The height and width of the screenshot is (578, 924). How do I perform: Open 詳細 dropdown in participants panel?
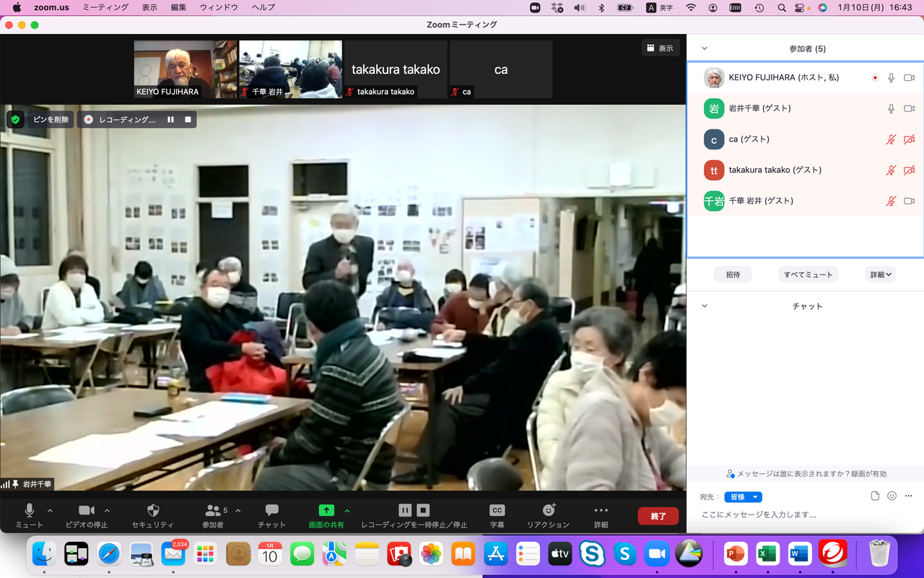tap(881, 275)
